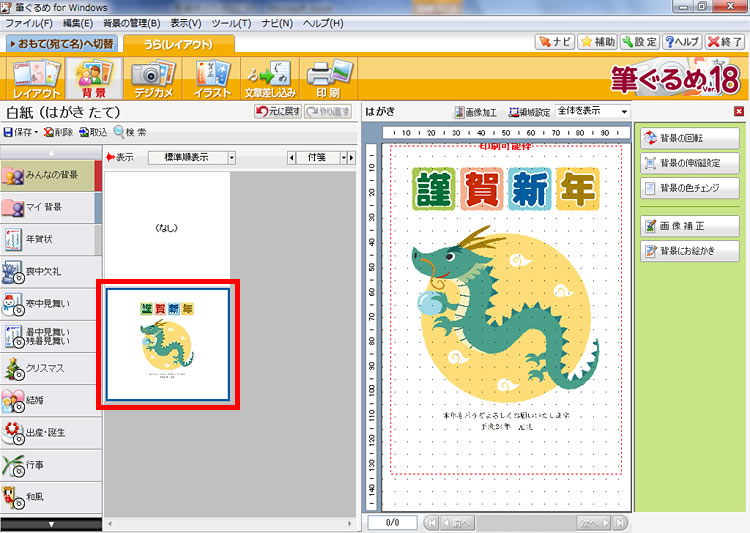Open the ツール(T) menu

tap(231, 23)
